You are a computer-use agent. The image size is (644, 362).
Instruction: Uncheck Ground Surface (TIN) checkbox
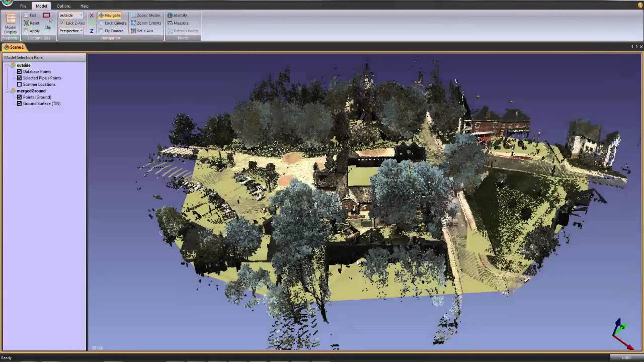[19, 104]
